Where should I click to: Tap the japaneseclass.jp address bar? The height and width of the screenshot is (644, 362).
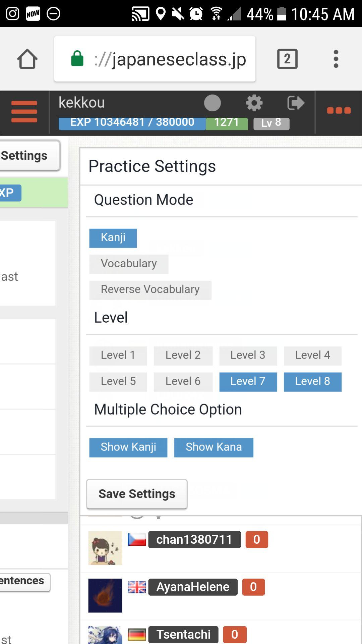pos(155,59)
